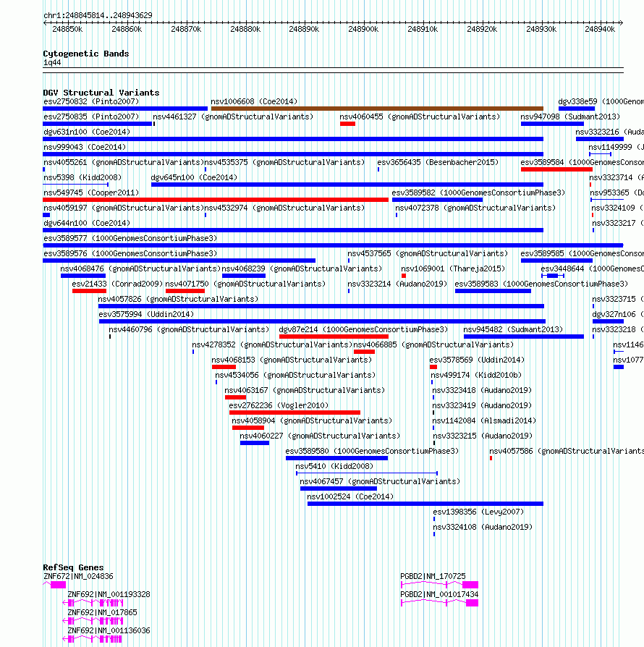Open PGBD2|NM_170725 gene label
Image resolution: width=644 pixels, height=647 pixels.
433,577
